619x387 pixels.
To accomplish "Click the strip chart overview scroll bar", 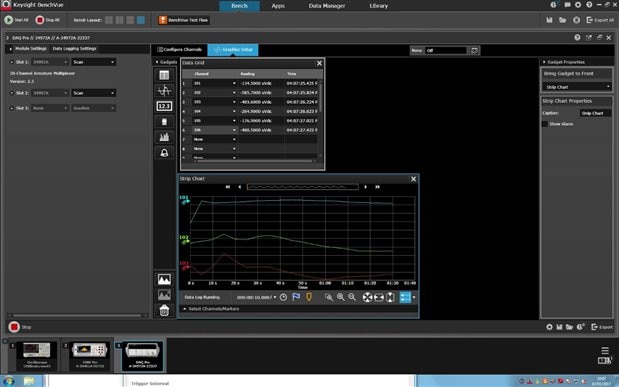I will [x=302, y=187].
